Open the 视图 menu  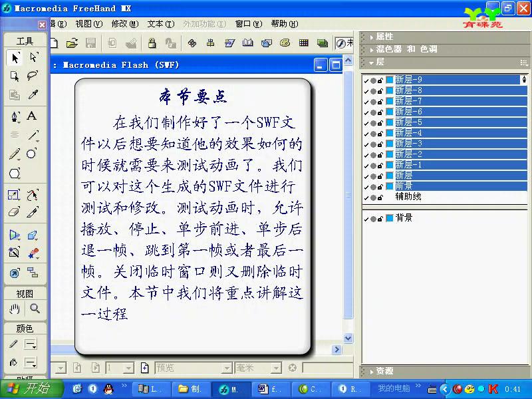tap(88, 24)
